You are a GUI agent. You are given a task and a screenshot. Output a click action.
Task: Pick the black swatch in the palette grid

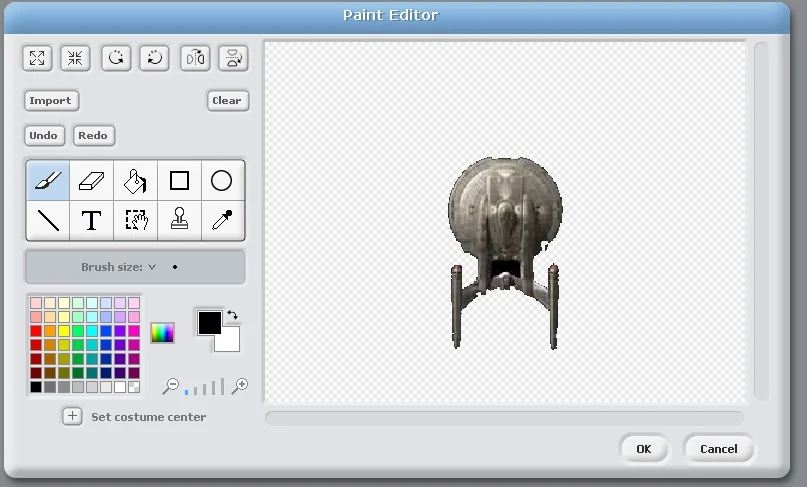coord(36,387)
